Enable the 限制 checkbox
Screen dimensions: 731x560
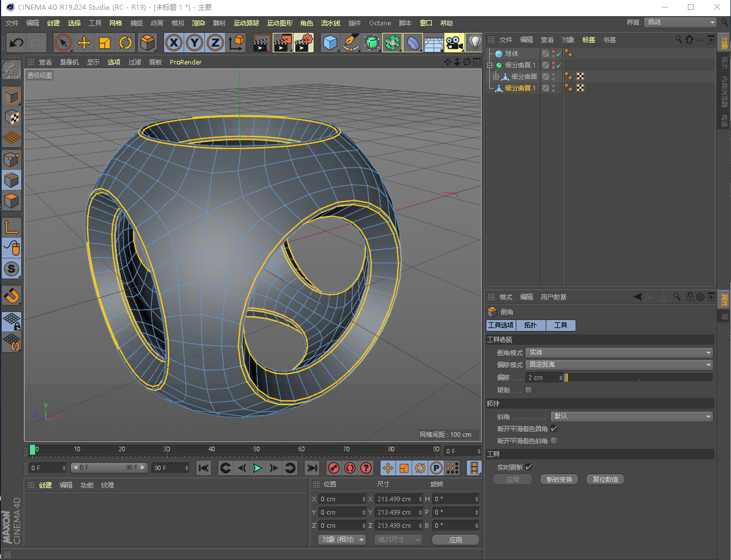pyautogui.click(x=529, y=390)
